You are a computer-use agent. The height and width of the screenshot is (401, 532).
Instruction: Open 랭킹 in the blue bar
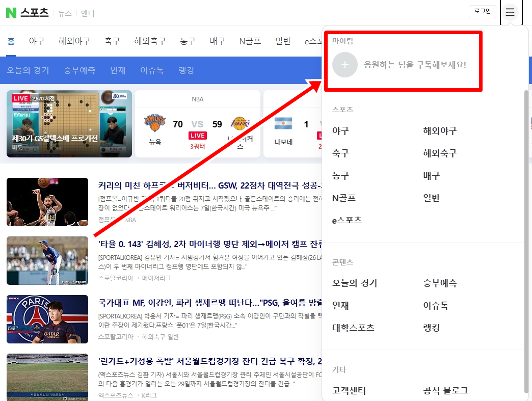click(x=187, y=70)
